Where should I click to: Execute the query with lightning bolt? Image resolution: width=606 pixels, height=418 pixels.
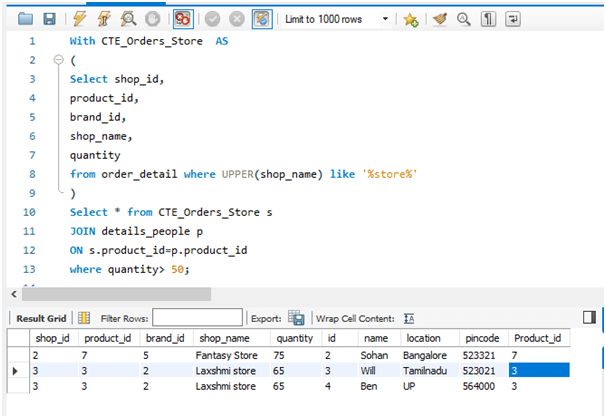[78, 19]
